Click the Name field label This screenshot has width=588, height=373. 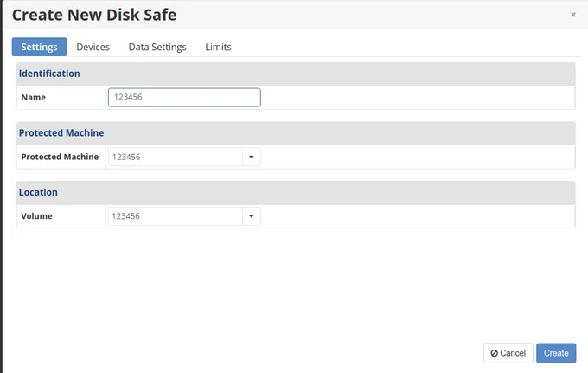coord(34,98)
